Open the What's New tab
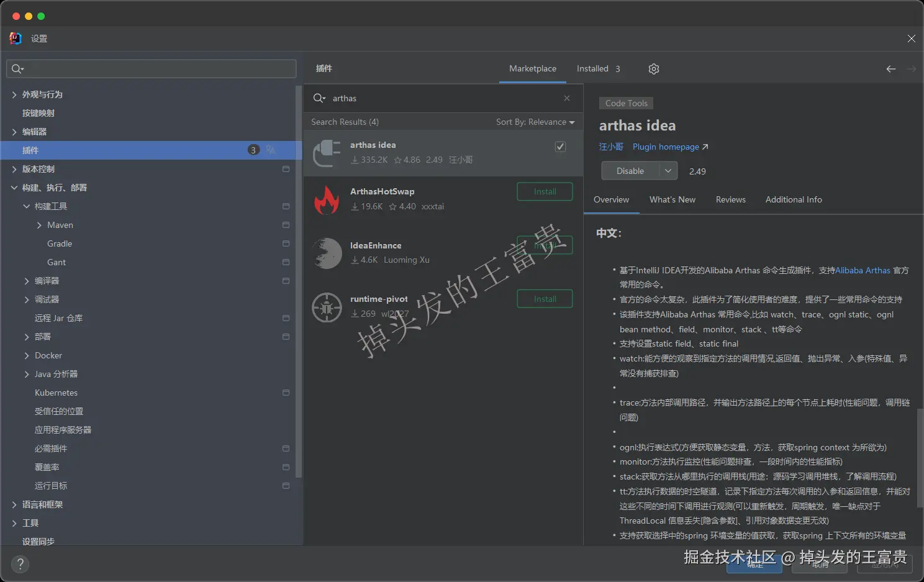This screenshot has width=924, height=582. [x=673, y=199]
